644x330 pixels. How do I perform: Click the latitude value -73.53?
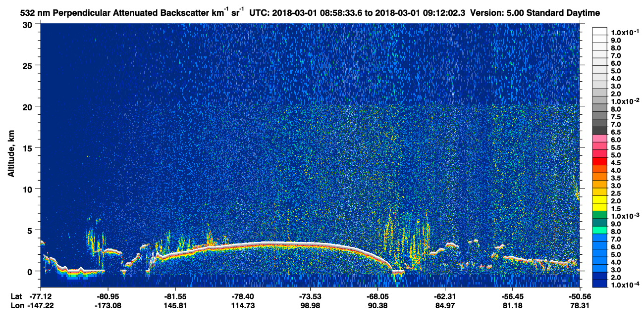point(310,296)
